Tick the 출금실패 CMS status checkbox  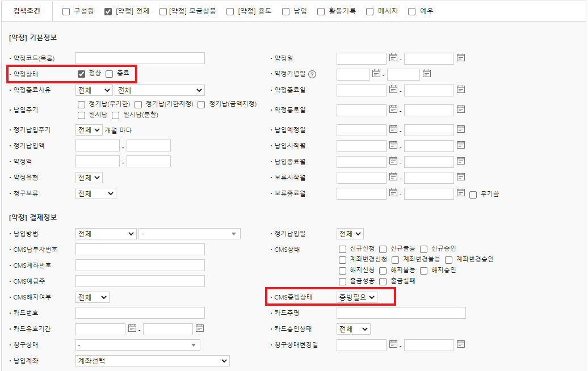point(383,281)
